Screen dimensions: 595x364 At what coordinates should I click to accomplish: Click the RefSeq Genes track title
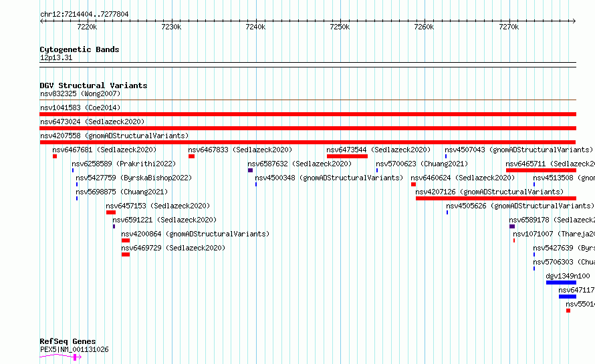pos(68,341)
